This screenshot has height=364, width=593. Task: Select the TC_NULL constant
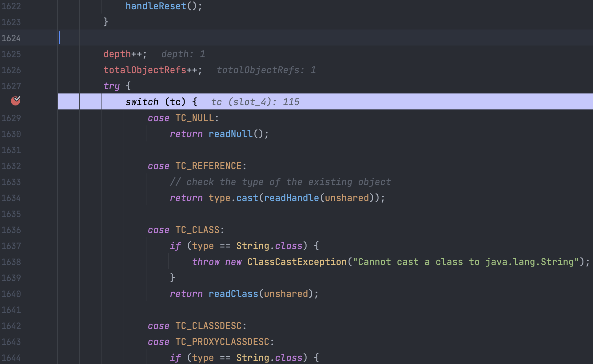pyautogui.click(x=195, y=118)
